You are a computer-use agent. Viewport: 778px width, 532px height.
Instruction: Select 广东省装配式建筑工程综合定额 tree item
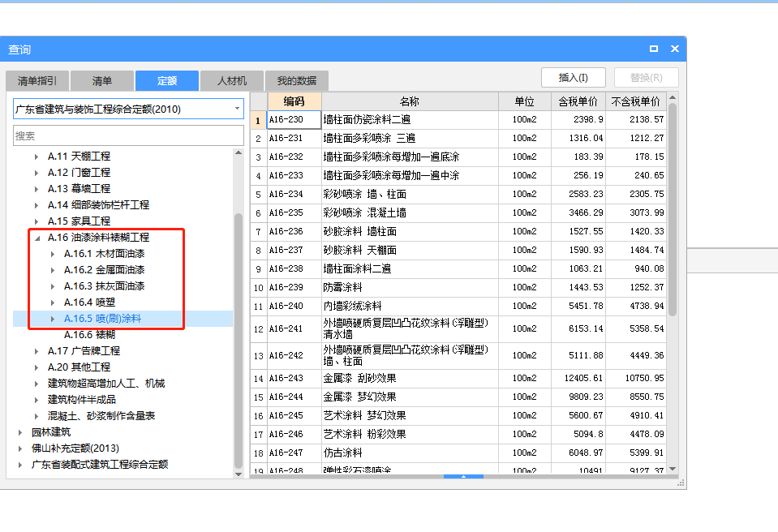[100, 465]
